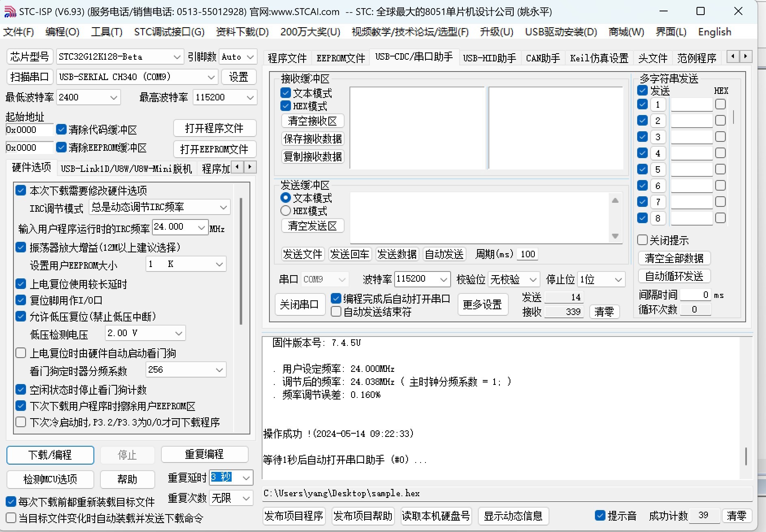Open 编程(O) menu

click(62, 32)
